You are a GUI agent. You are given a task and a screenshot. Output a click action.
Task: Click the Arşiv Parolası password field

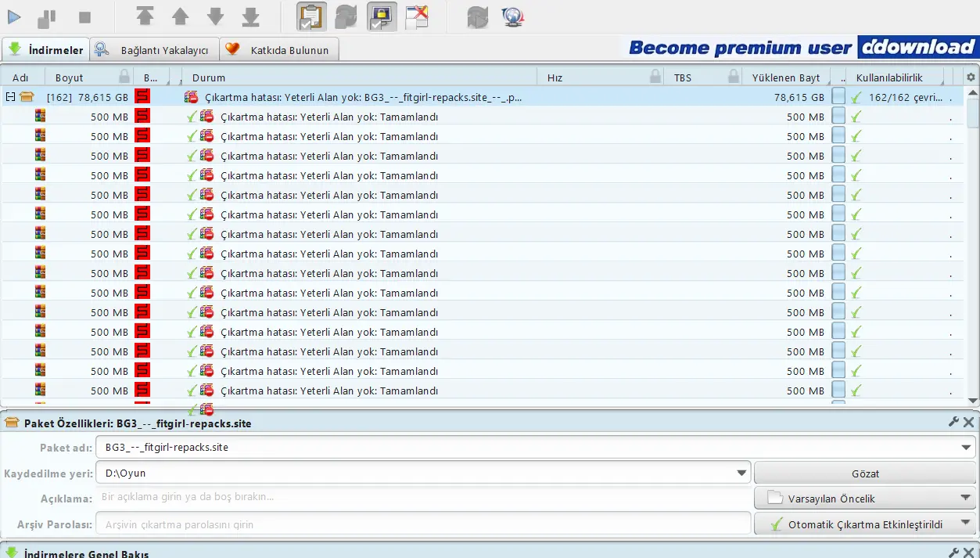(422, 524)
